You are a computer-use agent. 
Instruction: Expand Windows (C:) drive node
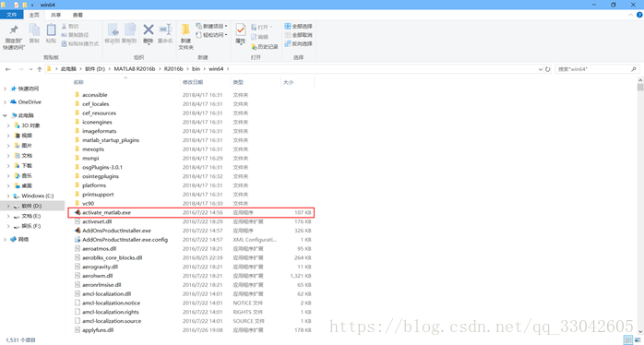(x=8, y=196)
